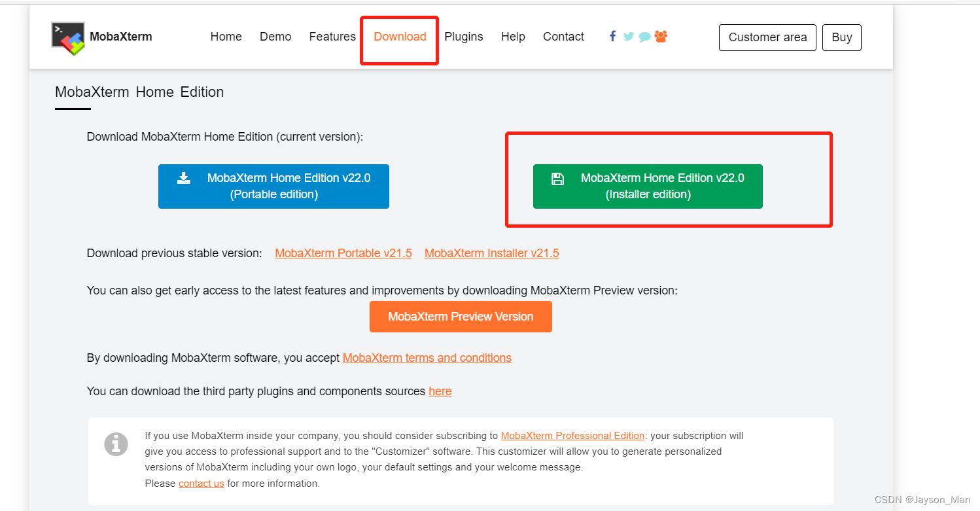Viewport: 980px width, 511px height.
Task: Select the Download menu item
Action: point(400,37)
